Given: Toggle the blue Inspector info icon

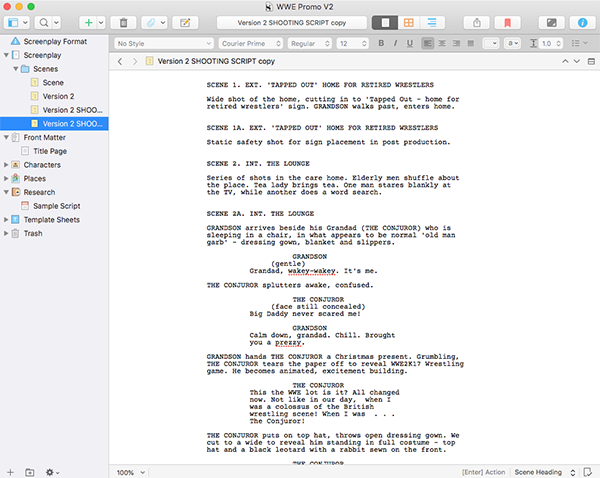Looking at the screenshot, I should 582,23.
